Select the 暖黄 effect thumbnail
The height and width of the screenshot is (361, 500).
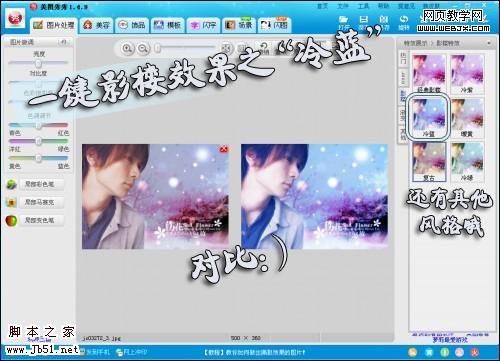(467, 118)
